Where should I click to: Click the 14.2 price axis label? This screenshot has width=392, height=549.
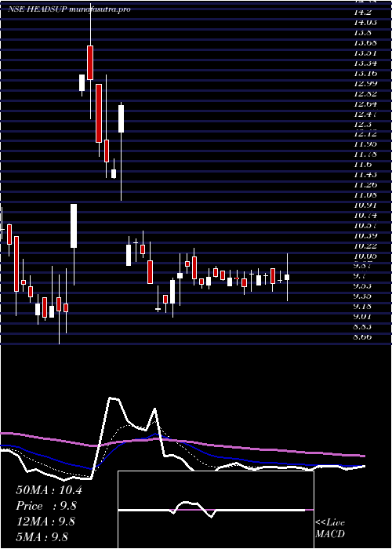click(362, 13)
